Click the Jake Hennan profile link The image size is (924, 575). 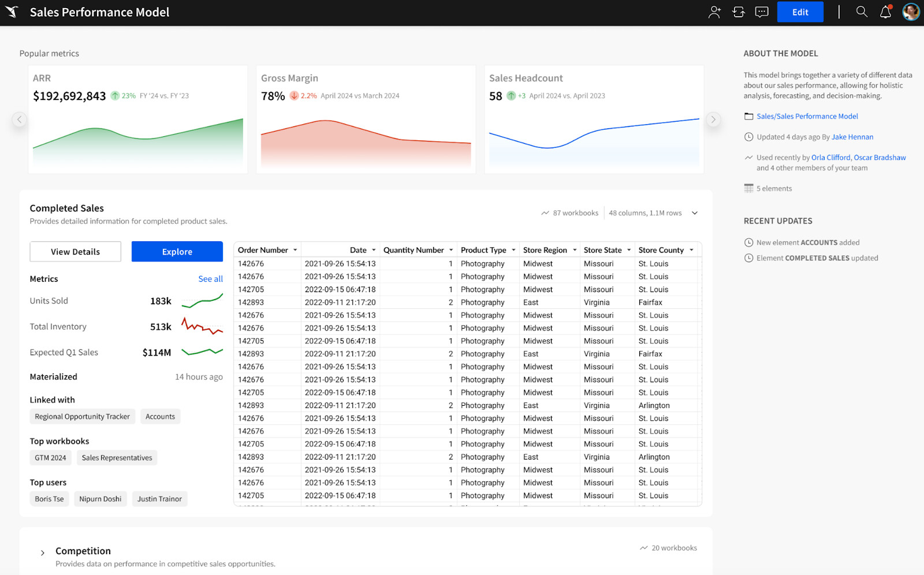[852, 137]
